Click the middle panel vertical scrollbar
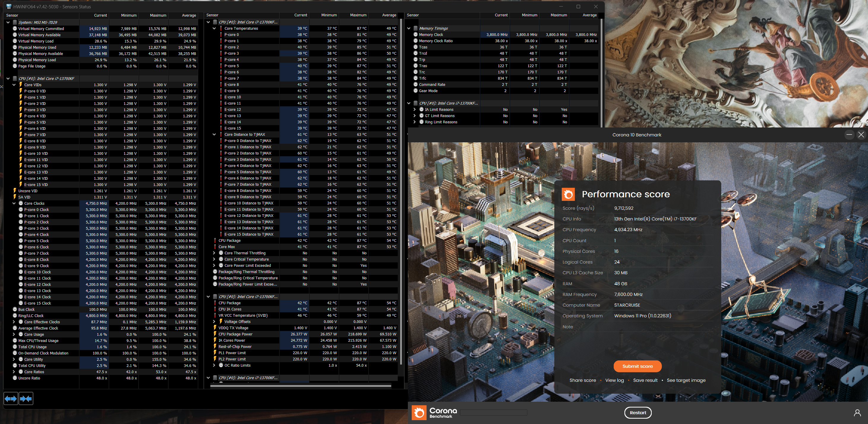The image size is (868, 424). click(401, 192)
